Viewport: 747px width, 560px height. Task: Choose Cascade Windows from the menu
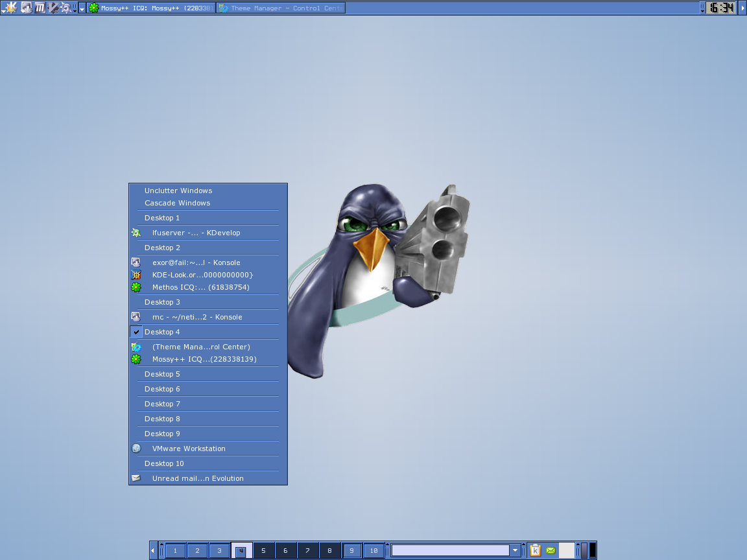(x=208, y=203)
